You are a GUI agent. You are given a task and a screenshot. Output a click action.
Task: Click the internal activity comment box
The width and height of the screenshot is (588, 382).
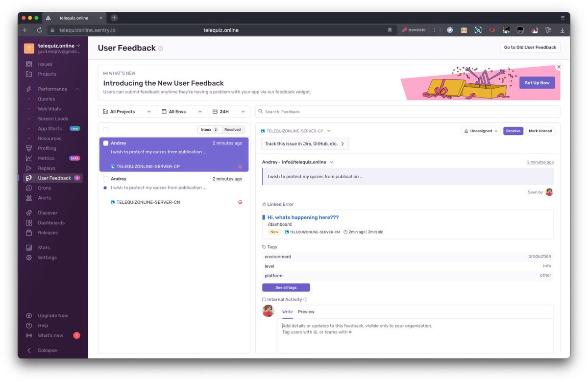[415, 335]
